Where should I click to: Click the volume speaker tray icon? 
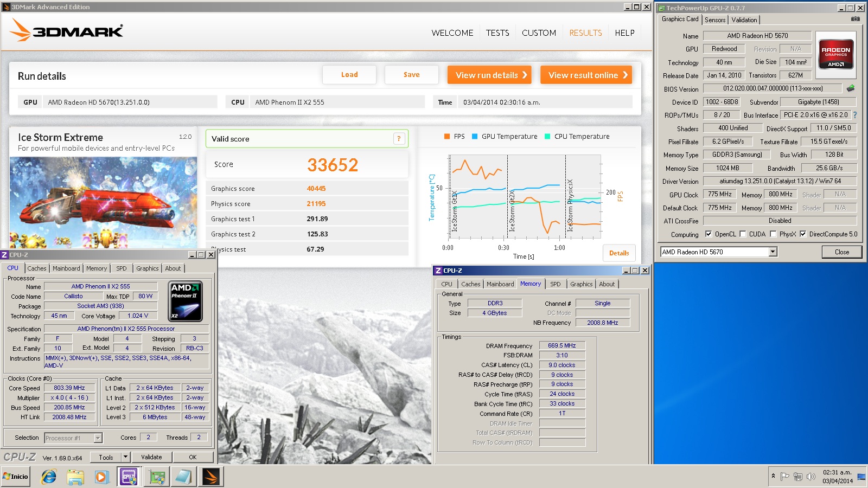tap(811, 477)
